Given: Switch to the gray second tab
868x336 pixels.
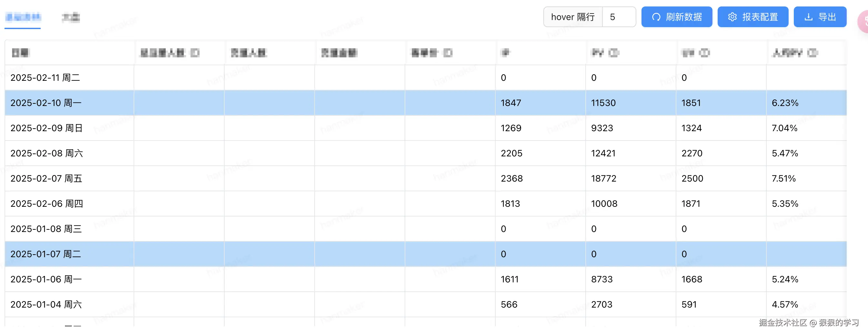Looking at the screenshot, I should coord(71,17).
